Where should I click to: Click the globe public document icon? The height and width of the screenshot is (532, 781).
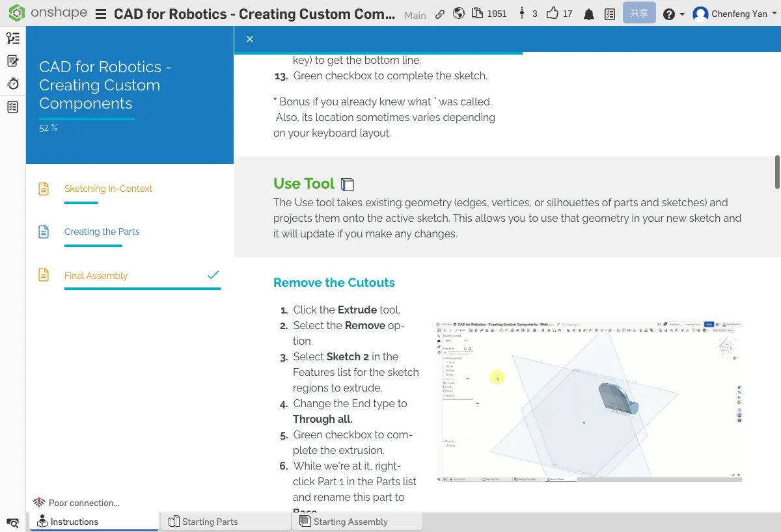(459, 14)
